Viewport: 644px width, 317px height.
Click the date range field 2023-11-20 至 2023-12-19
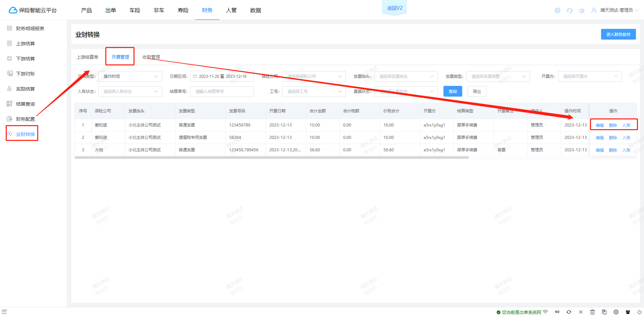(x=222, y=76)
